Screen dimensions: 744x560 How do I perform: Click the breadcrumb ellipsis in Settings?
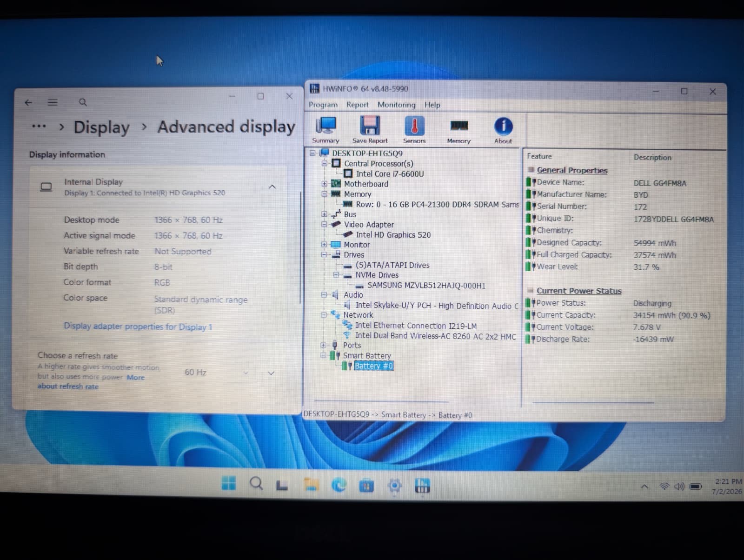(39, 127)
